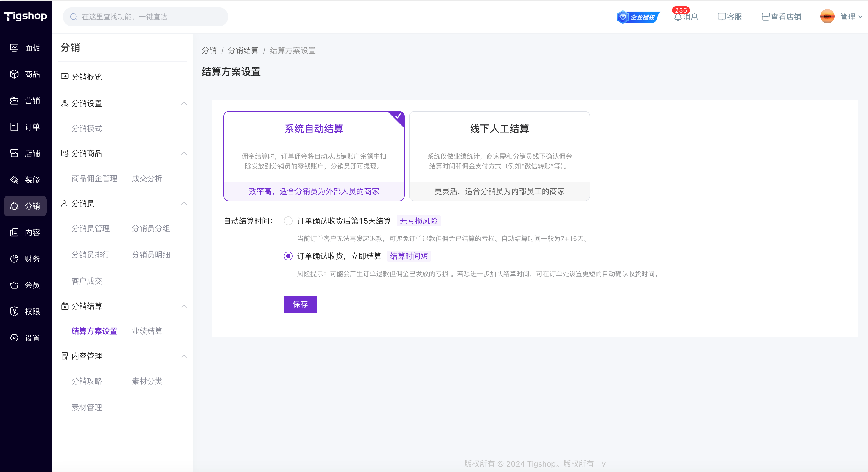This screenshot has height=472, width=868.
Task: Open notifications bell with 236 badge
Action: pyautogui.click(x=678, y=17)
